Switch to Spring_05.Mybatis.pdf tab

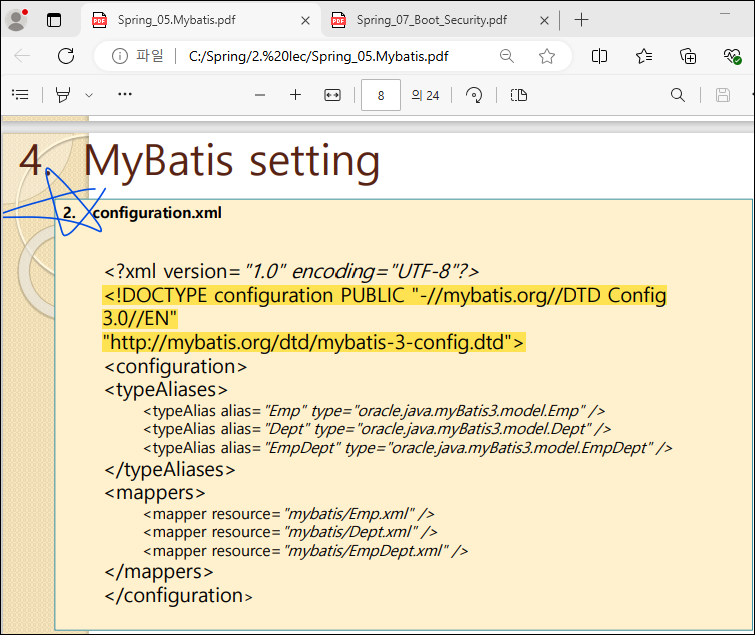tap(177, 20)
